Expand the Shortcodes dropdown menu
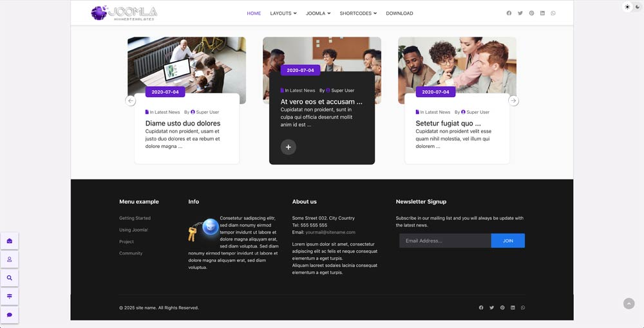The height and width of the screenshot is (328, 644). (x=358, y=13)
